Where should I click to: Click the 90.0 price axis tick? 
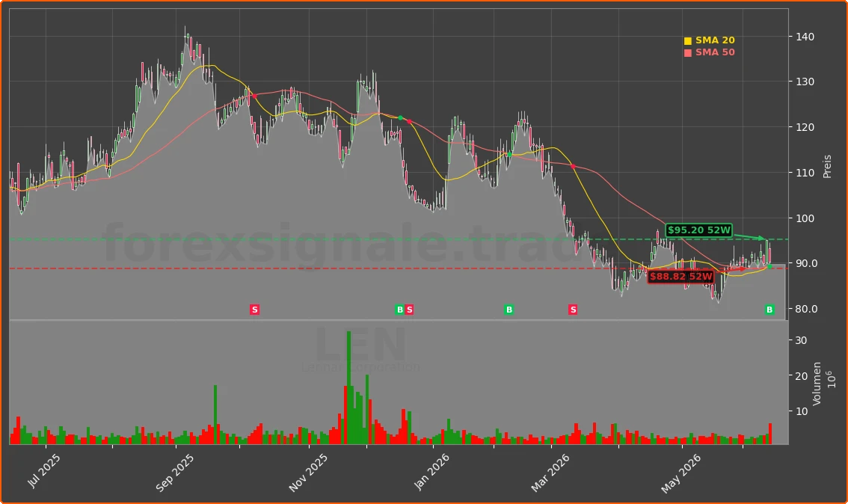coord(806,263)
